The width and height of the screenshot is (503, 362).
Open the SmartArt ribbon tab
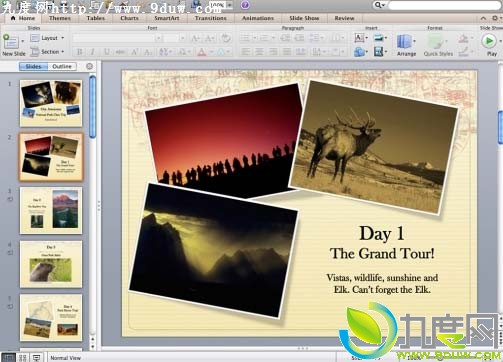pos(167,18)
